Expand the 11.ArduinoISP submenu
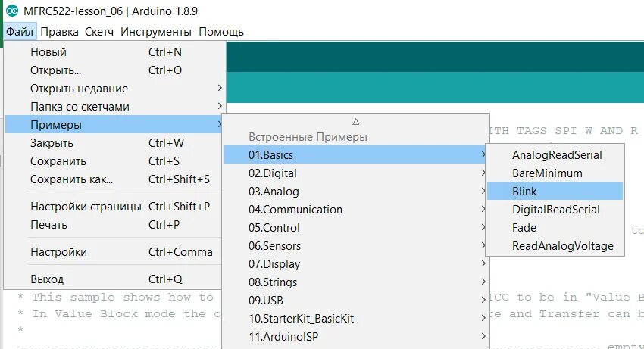The height and width of the screenshot is (349, 644). tap(355, 336)
